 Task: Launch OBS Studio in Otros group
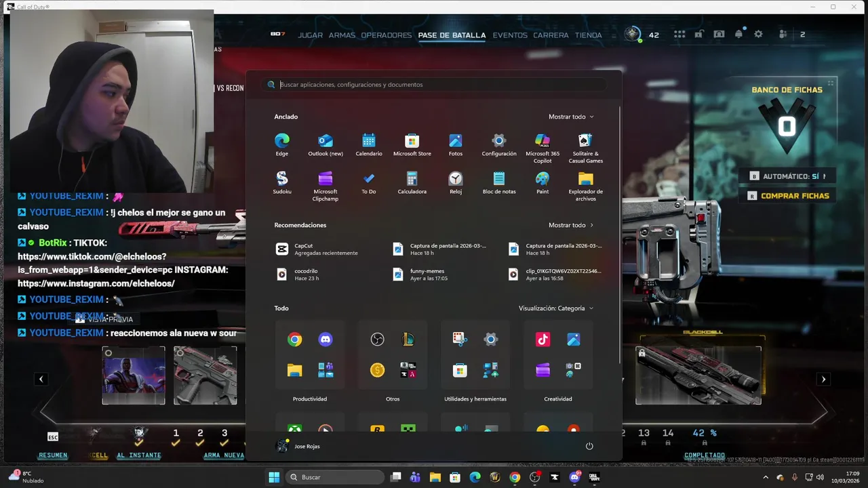click(377, 340)
